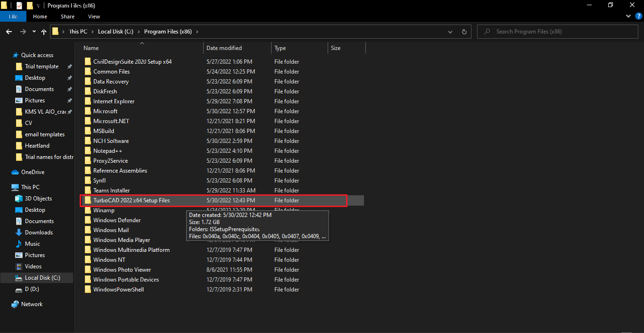
Task: Click the Quick Access Toolbar properties checkmark icon
Action: pos(19,6)
